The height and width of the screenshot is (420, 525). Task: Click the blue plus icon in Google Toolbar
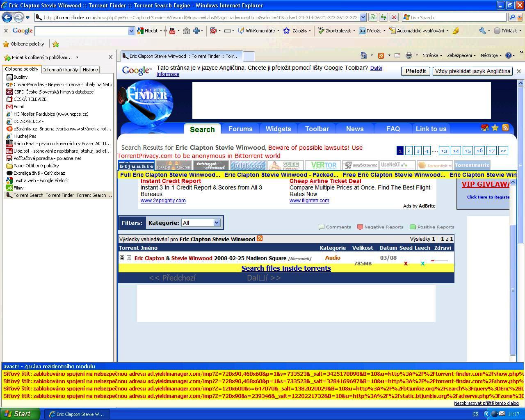(x=196, y=31)
